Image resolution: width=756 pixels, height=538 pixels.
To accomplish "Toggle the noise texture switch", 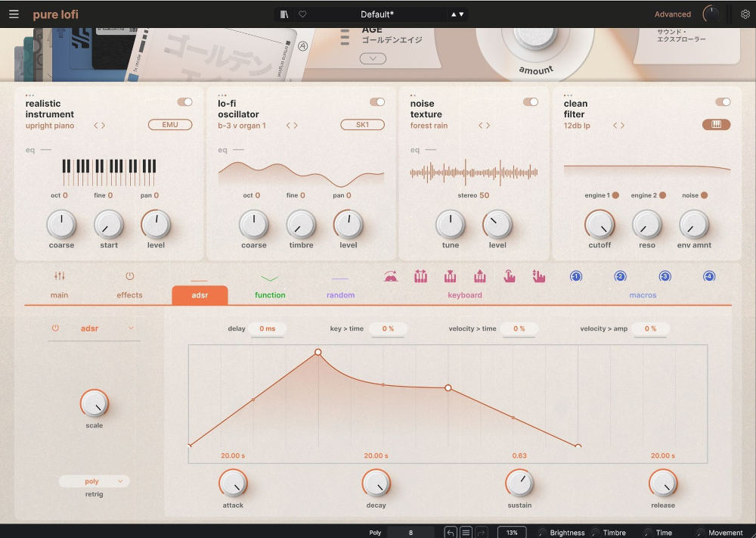I will 531,102.
